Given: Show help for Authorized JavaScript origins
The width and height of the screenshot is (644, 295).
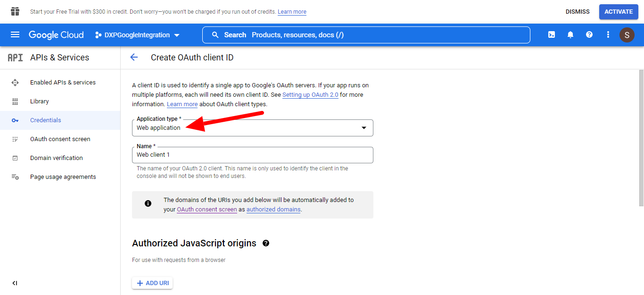Looking at the screenshot, I should [x=266, y=243].
